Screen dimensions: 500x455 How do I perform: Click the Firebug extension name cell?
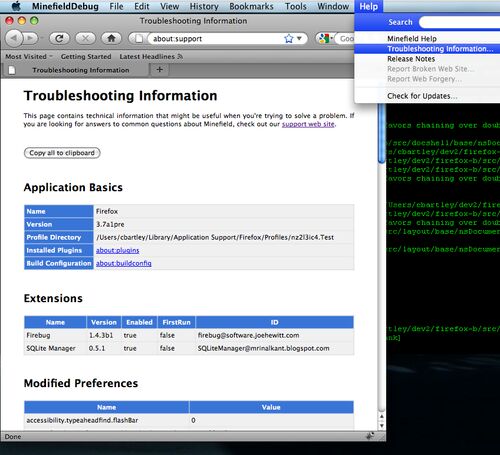point(55,335)
